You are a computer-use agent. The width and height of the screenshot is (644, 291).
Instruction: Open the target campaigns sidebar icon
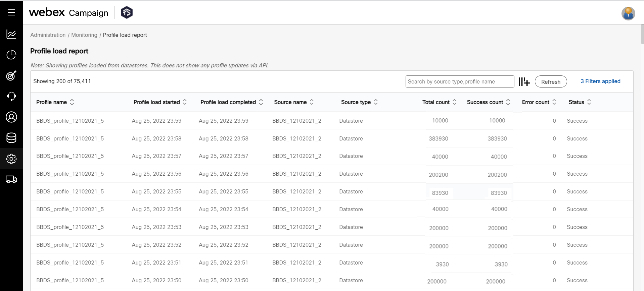[11, 76]
